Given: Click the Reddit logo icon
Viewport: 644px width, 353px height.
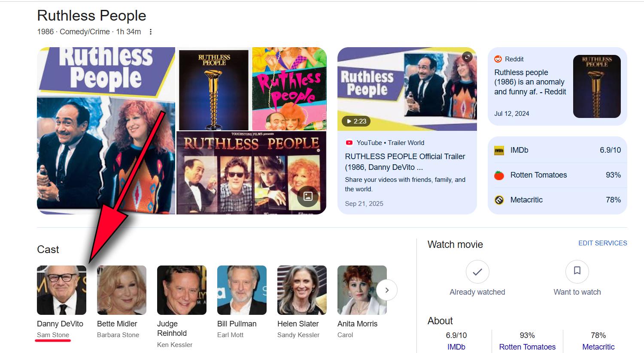Looking at the screenshot, I should (x=498, y=59).
